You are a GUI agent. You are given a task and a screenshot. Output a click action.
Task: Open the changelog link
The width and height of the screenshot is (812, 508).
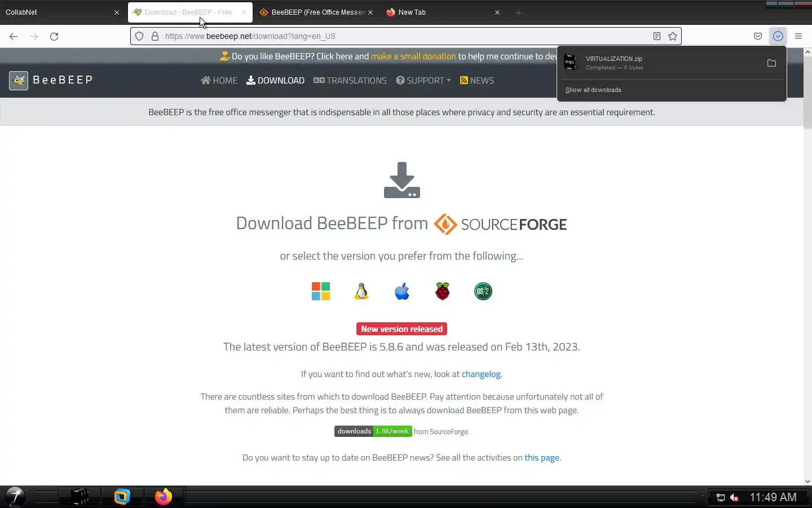[481, 374]
